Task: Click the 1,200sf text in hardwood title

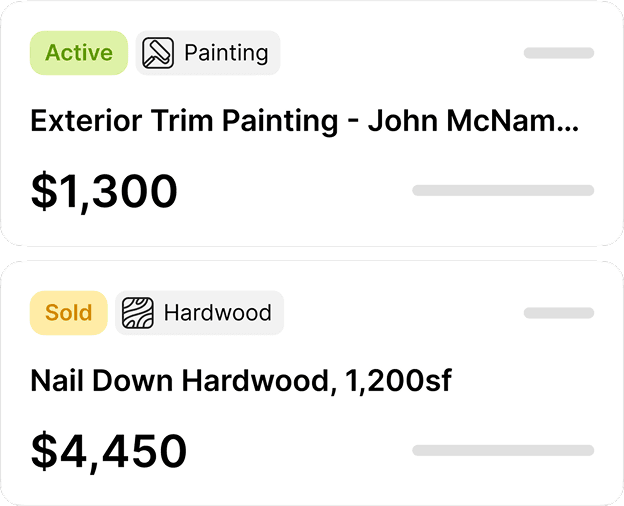Action: (x=398, y=381)
